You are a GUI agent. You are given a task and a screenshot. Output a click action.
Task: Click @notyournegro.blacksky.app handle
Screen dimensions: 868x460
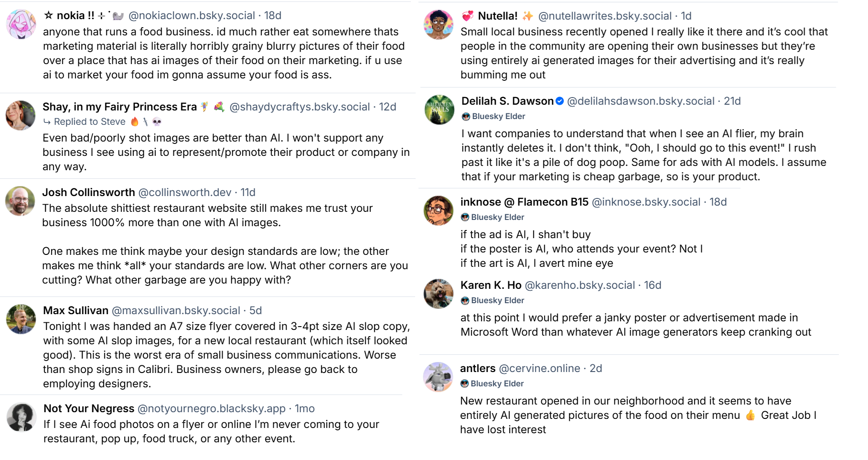(212, 408)
